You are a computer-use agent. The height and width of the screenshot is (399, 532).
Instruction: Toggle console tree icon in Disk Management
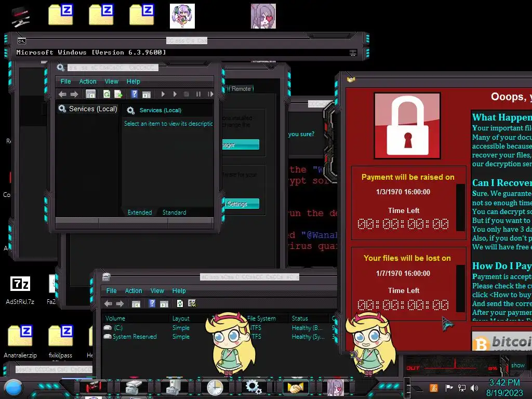point(136,304)
